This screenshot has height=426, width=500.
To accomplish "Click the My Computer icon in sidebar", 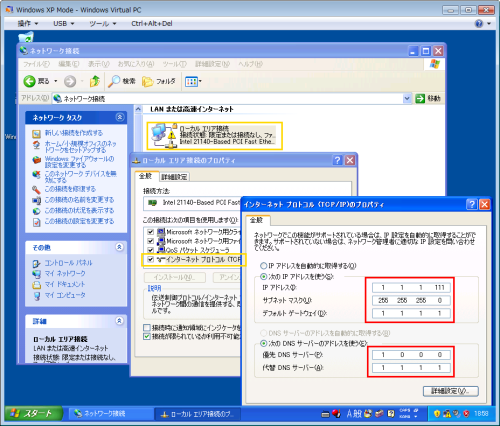I will point(37,295).
